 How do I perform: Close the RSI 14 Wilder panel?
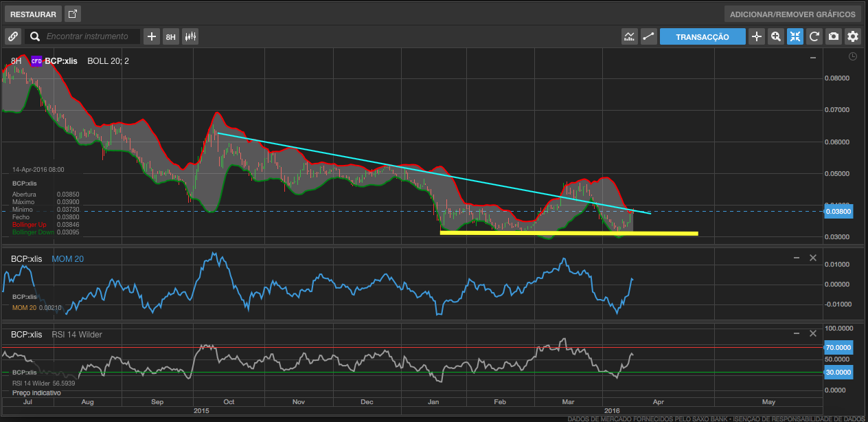813,333
